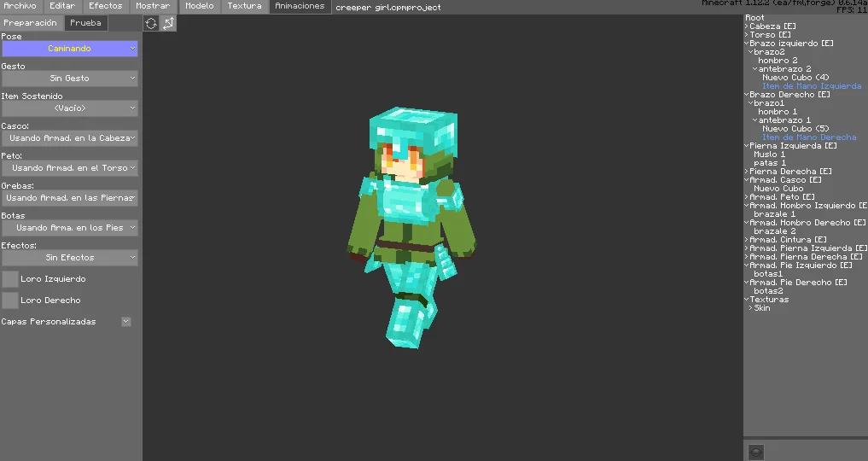Collapse the Brazo izquierdo [E] node arrow

coord(746,44)
